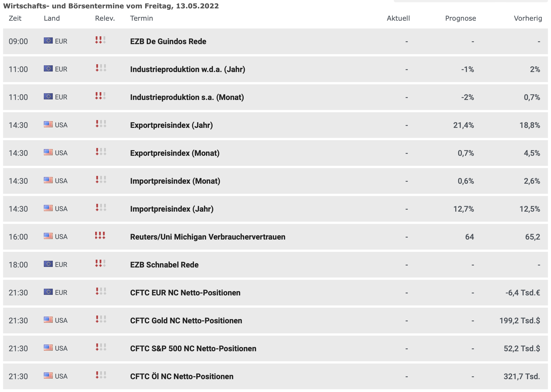Open Industrieproduktion w.d.a. (Jahr) entry
This screenshot has height=392, width=551.
coord(188,69)
